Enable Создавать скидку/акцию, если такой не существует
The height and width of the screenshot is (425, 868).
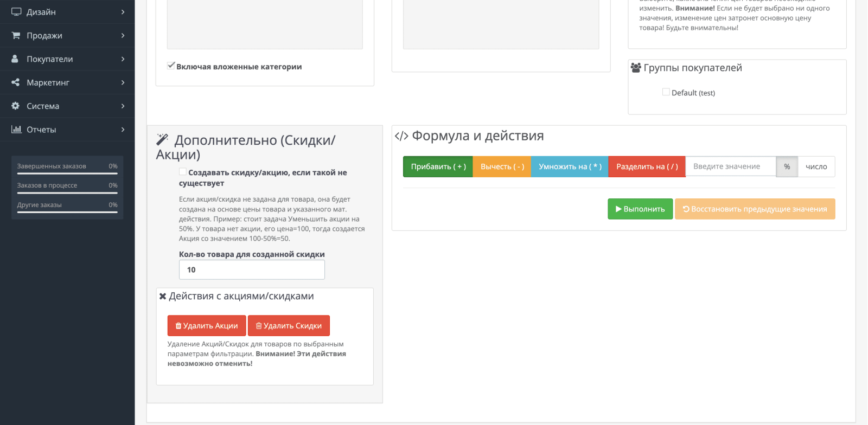183,172
